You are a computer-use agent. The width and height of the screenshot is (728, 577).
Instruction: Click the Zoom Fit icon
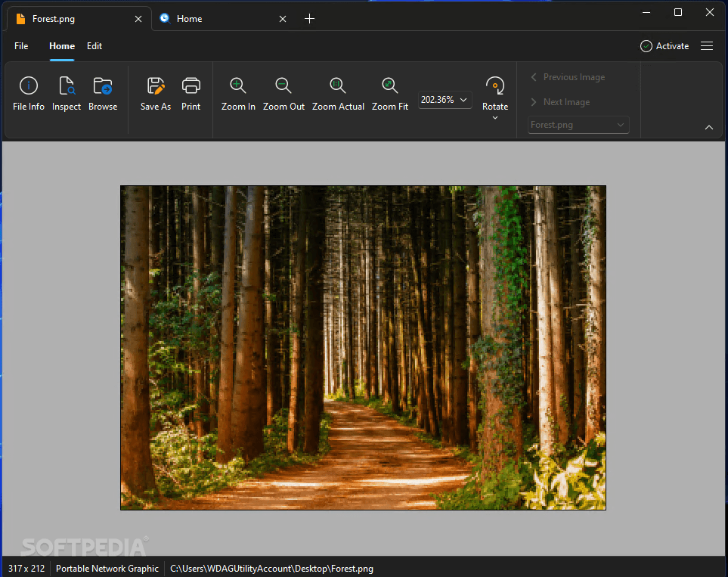[389, 85]
